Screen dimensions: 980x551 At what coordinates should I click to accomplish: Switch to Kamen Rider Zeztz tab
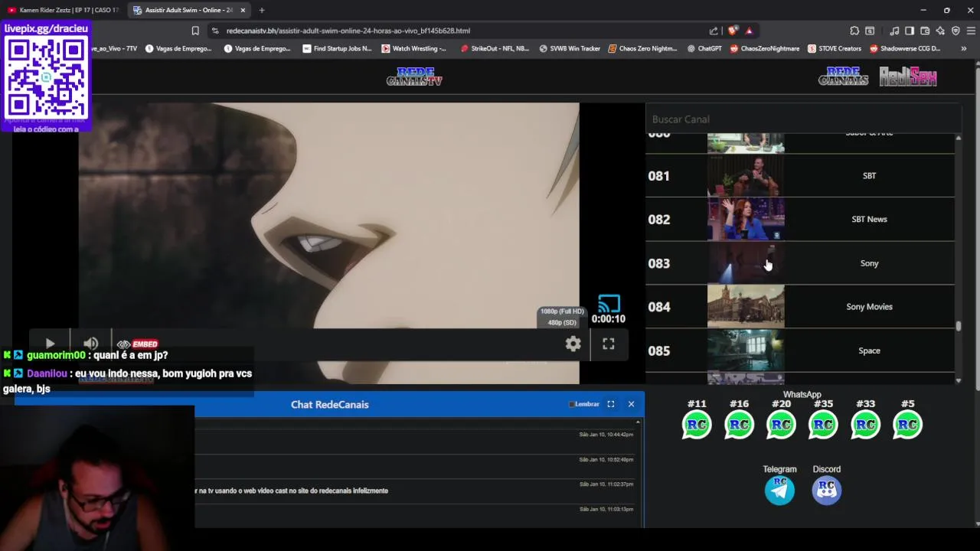pos(63,10)
